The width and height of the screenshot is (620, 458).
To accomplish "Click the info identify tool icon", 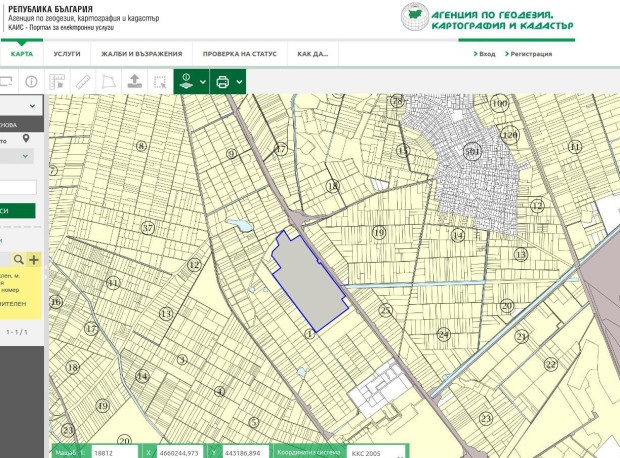I will (31, 81).
